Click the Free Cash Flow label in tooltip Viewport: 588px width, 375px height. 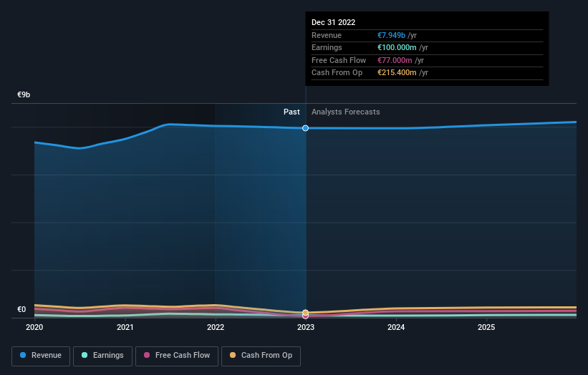[x=339, y=60]
